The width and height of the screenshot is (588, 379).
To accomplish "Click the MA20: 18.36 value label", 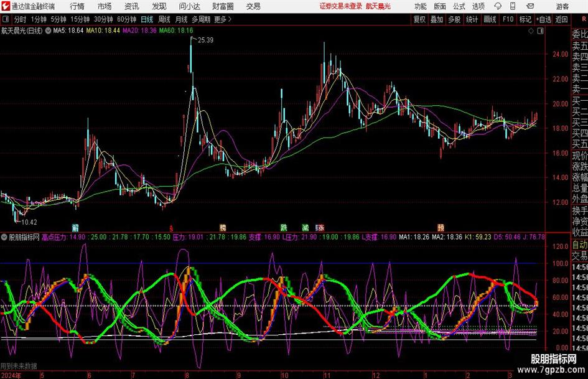I will [139, 30].
